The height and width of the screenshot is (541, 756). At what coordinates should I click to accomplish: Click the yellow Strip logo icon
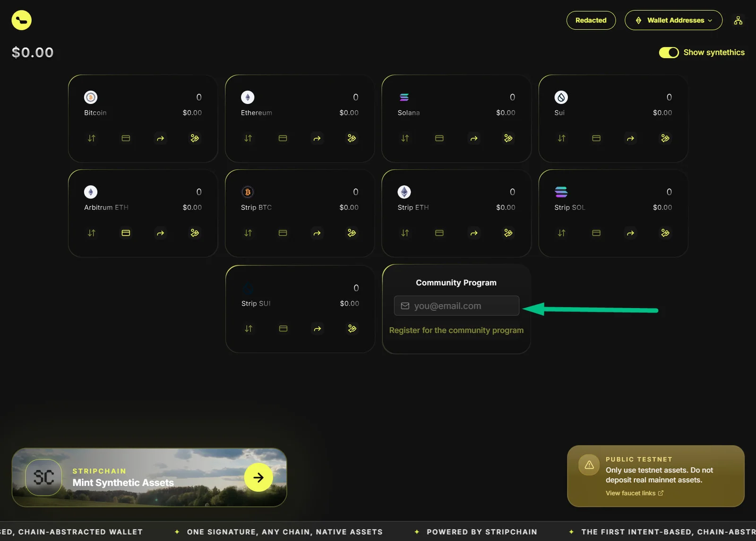(21, 20)
